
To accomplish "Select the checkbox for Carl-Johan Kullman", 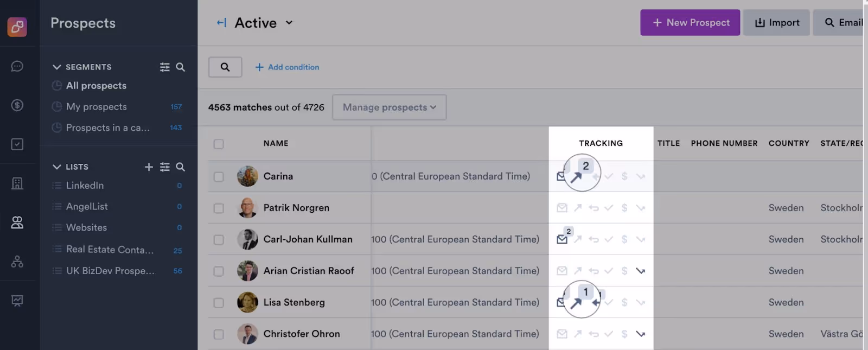I will [x=219, y=239].
